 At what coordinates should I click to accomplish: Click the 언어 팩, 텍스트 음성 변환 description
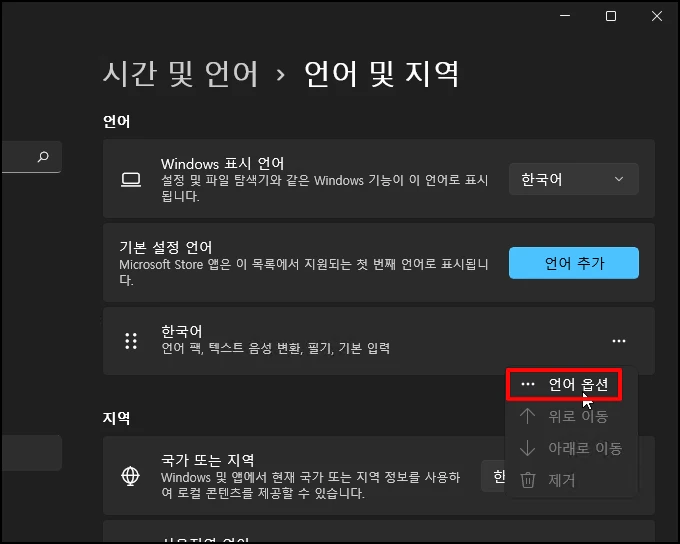click(x=275, y=348)
